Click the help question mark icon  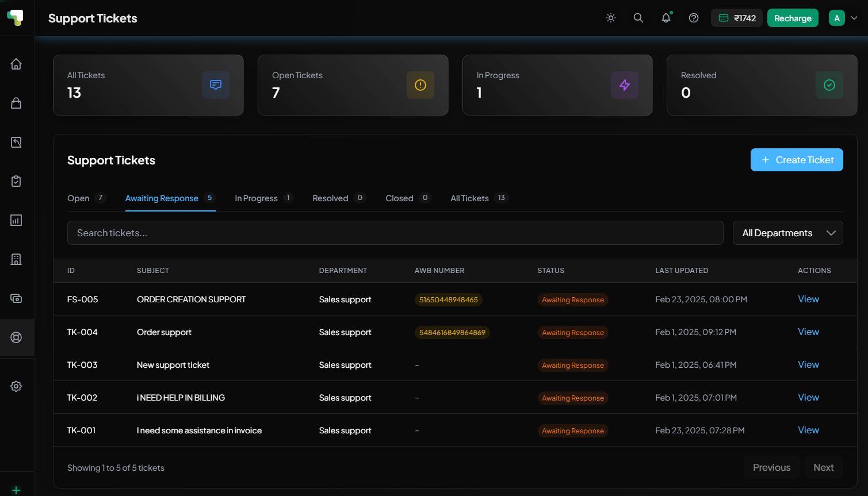pyautogui.click(x=694, y=18)
